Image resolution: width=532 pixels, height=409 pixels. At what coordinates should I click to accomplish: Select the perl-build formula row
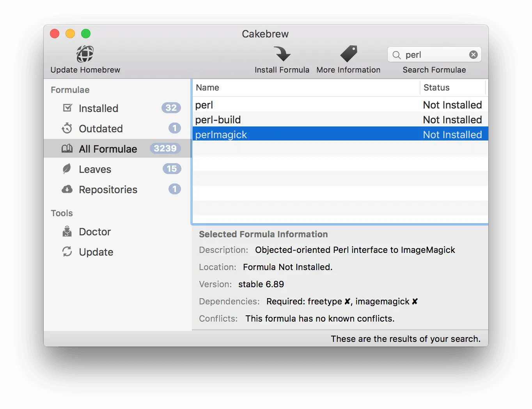(340, 119)
